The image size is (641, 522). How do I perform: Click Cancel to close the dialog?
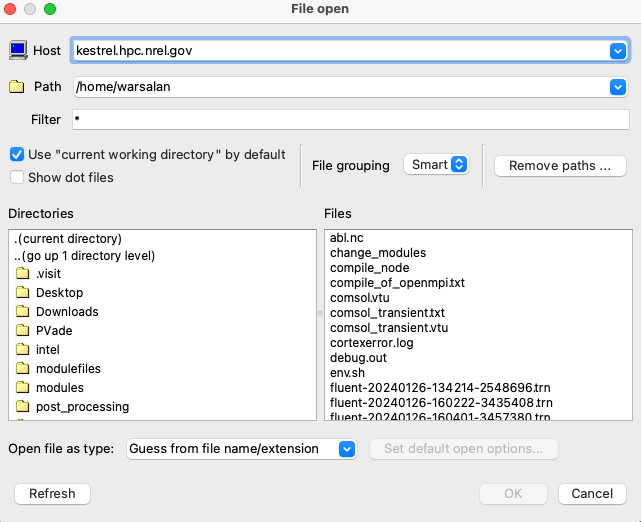click(x=592, y=494)
